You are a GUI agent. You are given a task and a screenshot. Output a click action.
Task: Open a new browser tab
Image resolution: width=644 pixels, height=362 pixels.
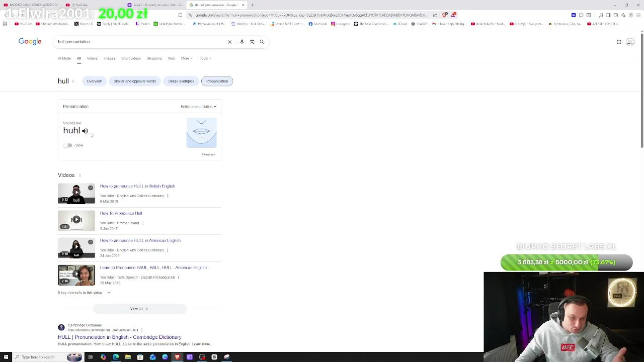(x=253, y=5)
